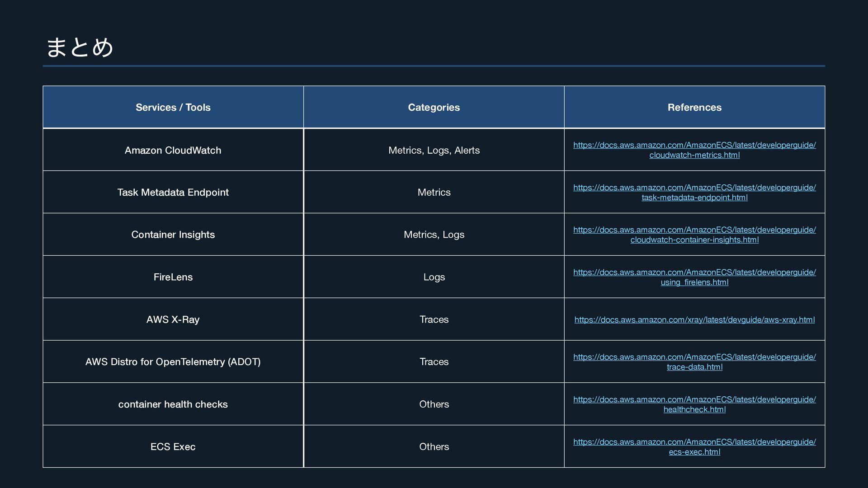Screen dimensions: 868x488
Task: Open the trace-data.html reference link
Action: tap(694, 362)
